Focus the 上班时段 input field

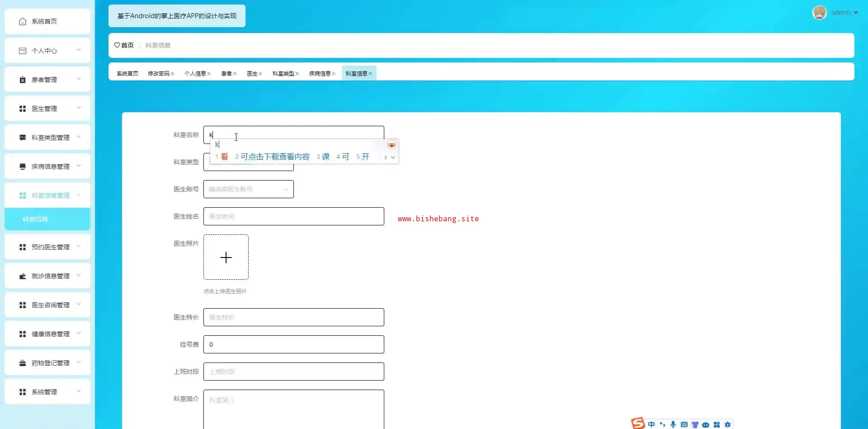pos(294,372)
